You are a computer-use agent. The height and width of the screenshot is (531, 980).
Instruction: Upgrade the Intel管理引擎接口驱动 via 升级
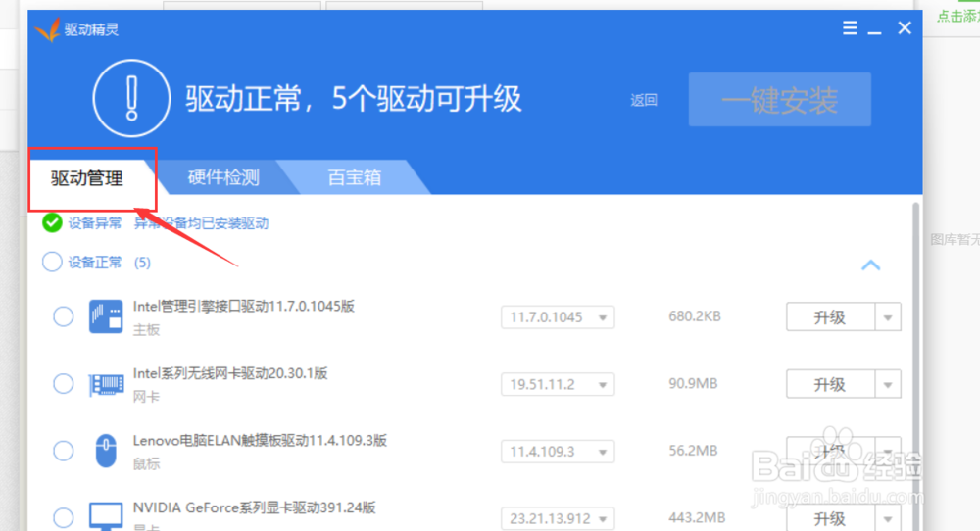[x=830, y=317]
